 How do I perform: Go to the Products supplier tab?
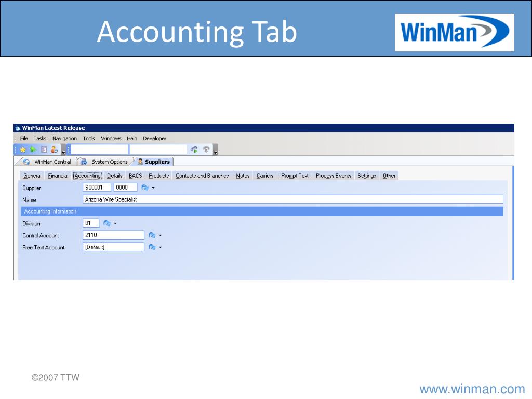pos(158,176)
